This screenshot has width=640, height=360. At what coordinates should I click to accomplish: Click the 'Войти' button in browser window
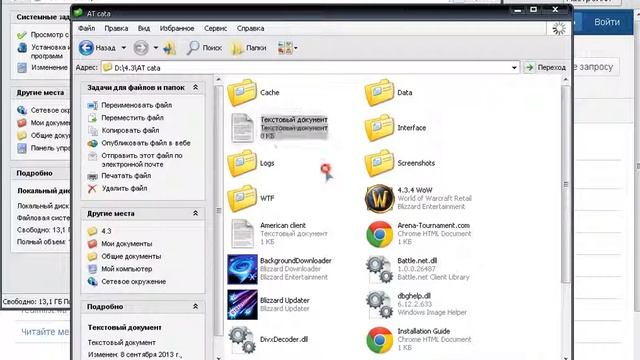607,22
